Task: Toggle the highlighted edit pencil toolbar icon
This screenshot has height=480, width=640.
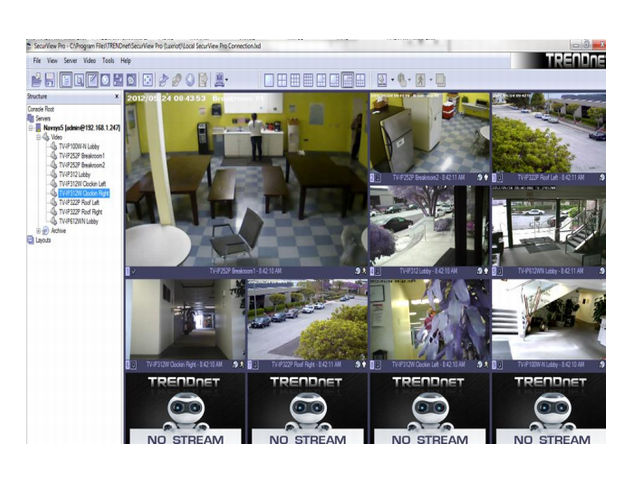Action: (x=92, y=80)
